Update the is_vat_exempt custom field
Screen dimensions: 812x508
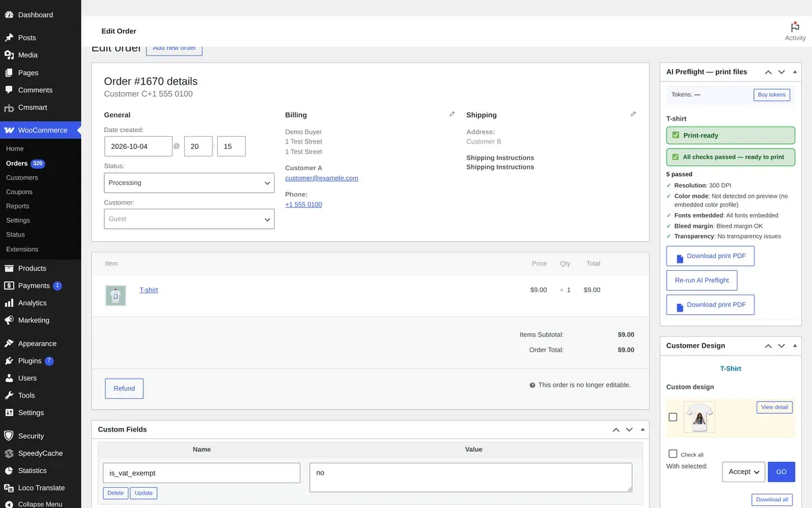pyautogui.click(x=143, y=493)
